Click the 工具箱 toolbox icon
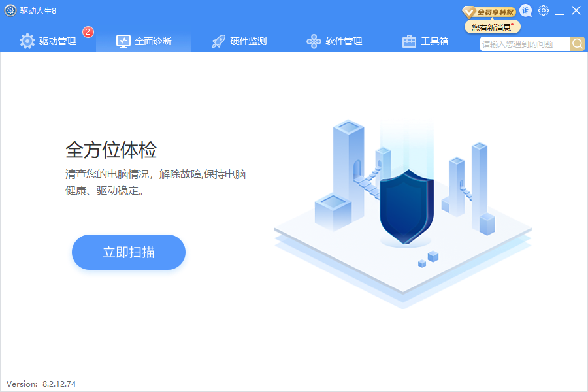This screenshot has height=392, width=588. point(409,41)
